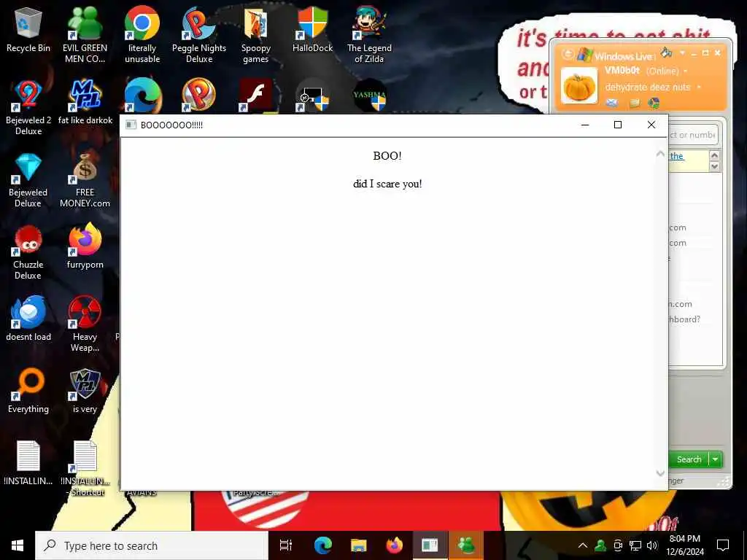Open the HalloDock shortcut
The width and height of the screenshot is (747, 560).
coord(312,30)
